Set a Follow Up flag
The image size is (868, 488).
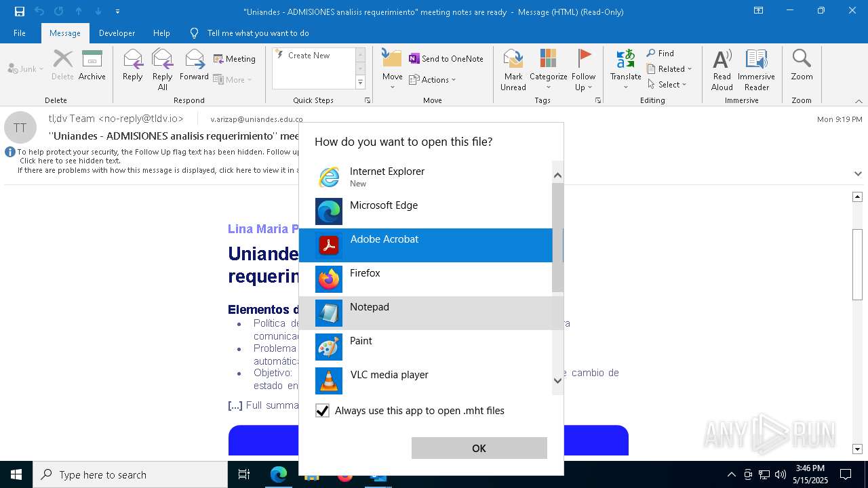pos(583,70)
